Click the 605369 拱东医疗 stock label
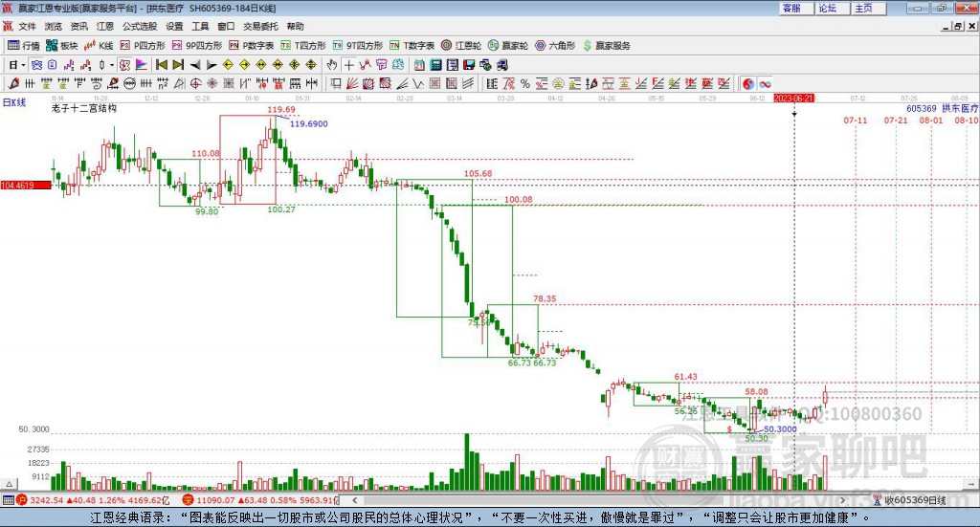Viewport: 980px width, 527px height. (x=943, y=108)
